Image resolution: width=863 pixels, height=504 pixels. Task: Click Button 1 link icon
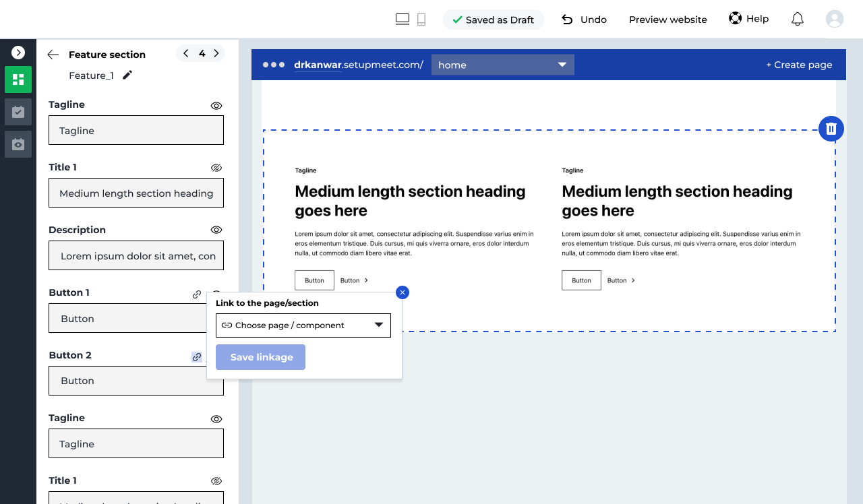click(x=197, y=294)
